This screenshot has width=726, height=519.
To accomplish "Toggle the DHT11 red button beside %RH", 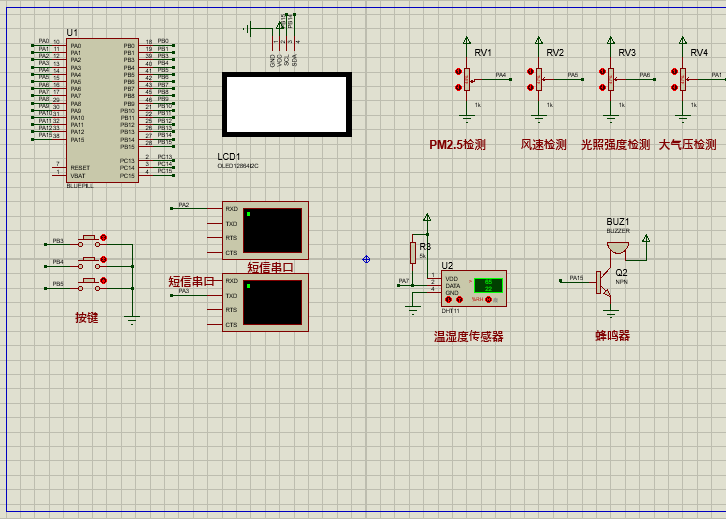I will pos(488,300).
